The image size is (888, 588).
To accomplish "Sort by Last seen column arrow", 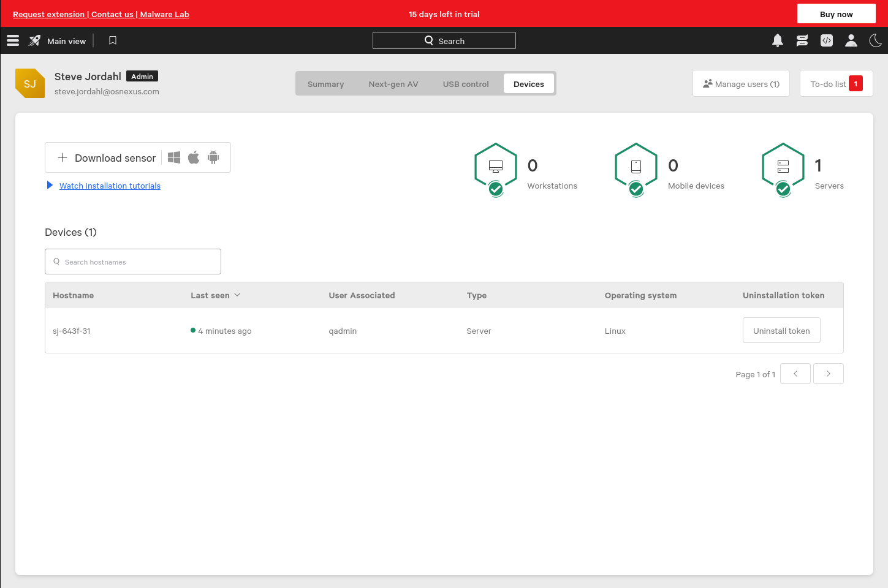I will click(x=237, y=295).
